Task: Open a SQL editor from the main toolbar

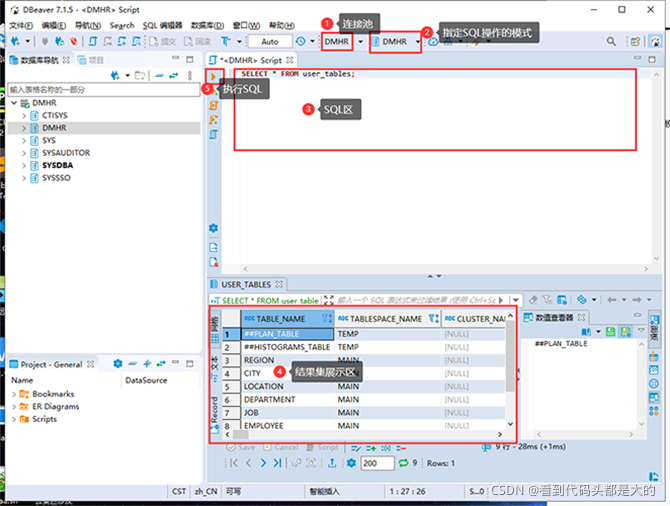Action: click(x=93, y=41)
